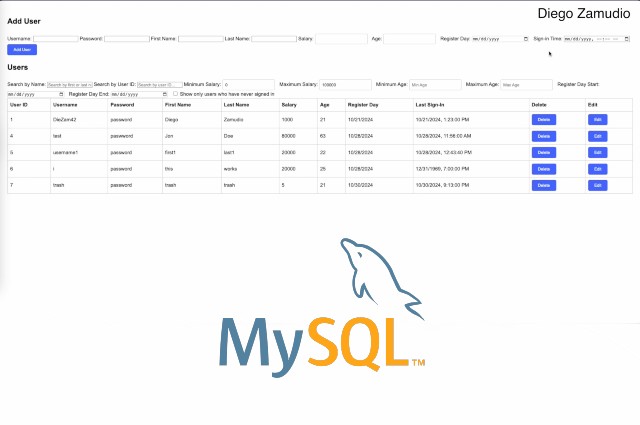Click the Last Name input field
The height and width of the screenshot is (425, 640).
pyautogui.click(x=274, y=39)
